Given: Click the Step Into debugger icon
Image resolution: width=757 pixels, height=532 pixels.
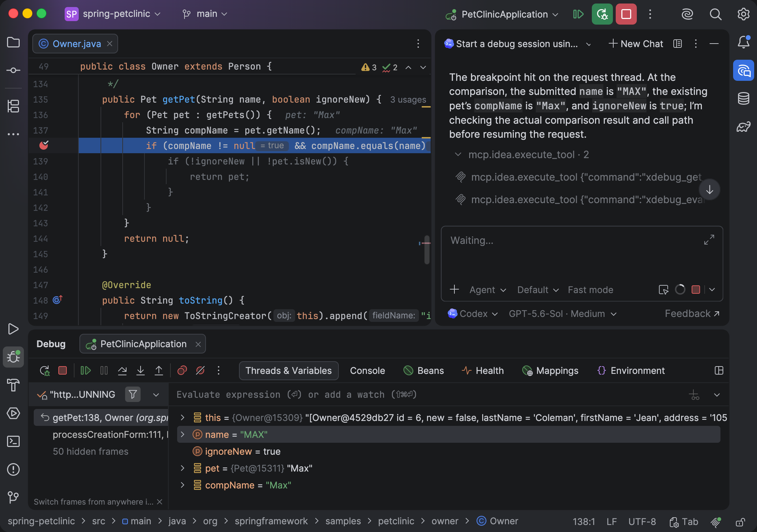Looking at the screenshot, I should click(x=141, y=371).
